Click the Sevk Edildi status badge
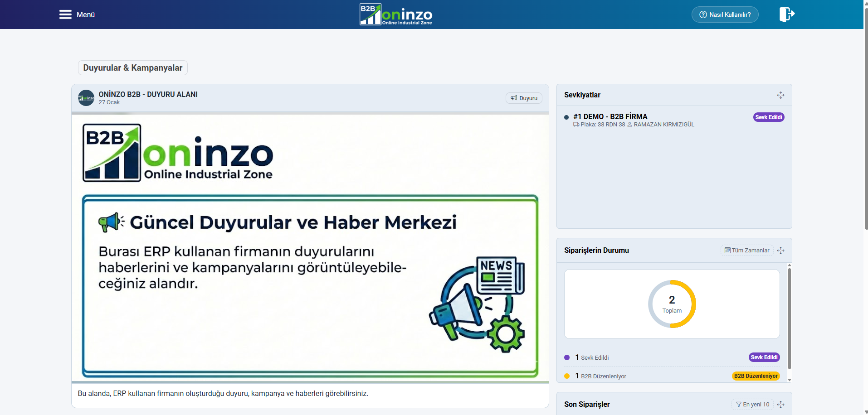 pyautogui.click(x=768, y=117)
